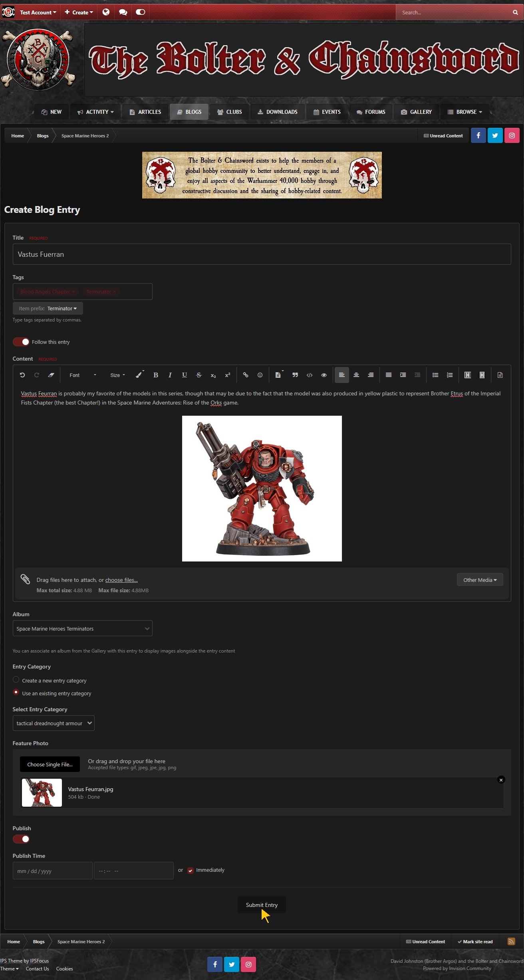Toggle the Follow this entry switch
The image size is (524, 980).
pos(21,342)
